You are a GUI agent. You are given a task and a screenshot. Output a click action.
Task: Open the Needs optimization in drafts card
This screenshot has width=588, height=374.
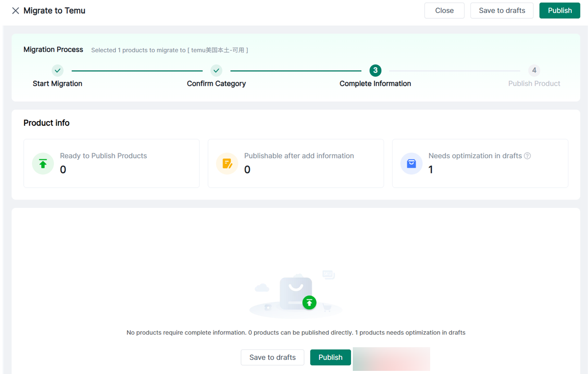click(x=480, y=163)
